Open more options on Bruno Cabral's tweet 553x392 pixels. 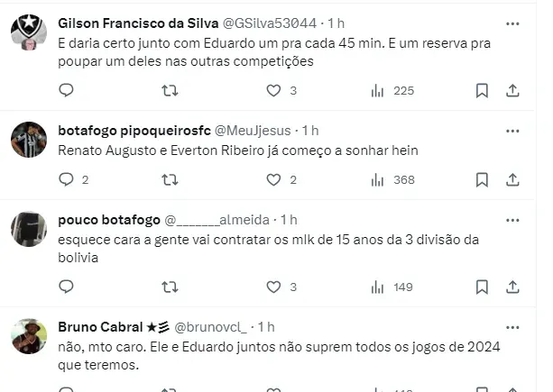[x=512, y=326]
